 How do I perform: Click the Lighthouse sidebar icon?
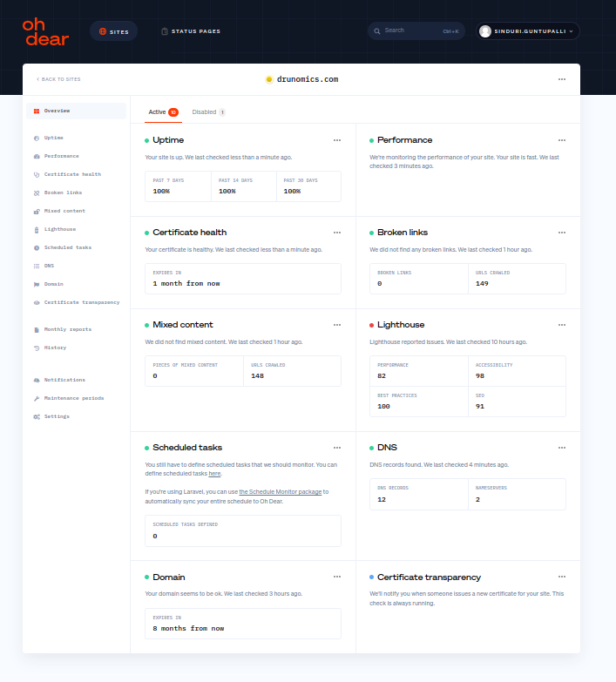(36, 229)
